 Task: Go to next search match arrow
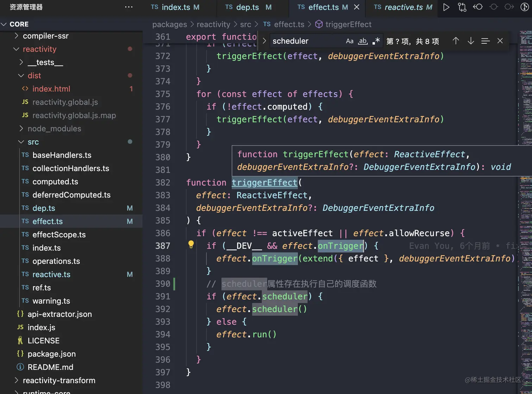tap(471, 41)
